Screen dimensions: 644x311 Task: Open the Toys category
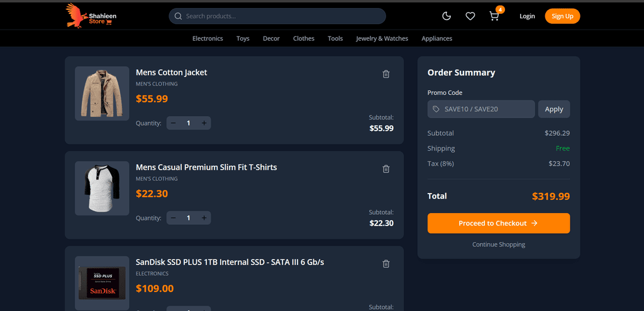pos(243,38)
